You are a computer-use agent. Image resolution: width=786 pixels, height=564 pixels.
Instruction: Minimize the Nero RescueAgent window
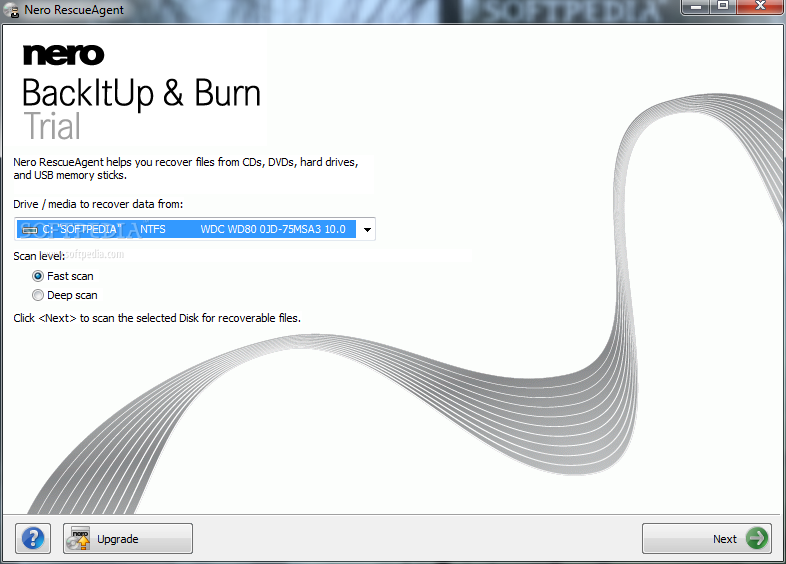[x=696, y=7]
